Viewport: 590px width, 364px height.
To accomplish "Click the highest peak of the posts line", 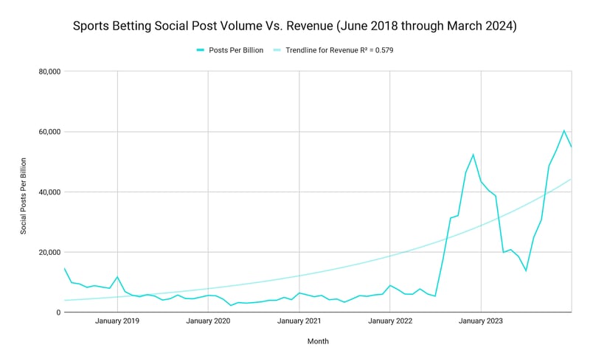I will (564, 131).
